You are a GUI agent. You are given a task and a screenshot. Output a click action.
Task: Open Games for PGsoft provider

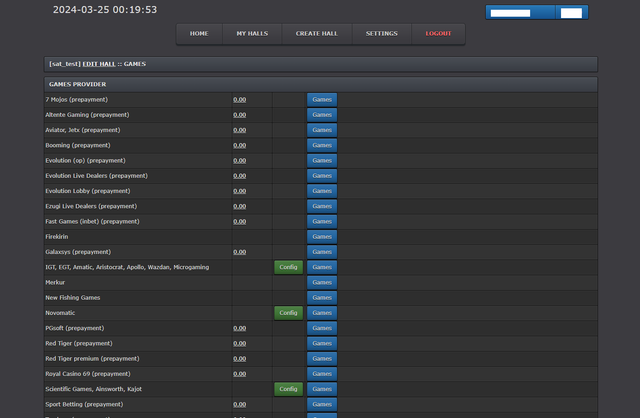[322, 328]
